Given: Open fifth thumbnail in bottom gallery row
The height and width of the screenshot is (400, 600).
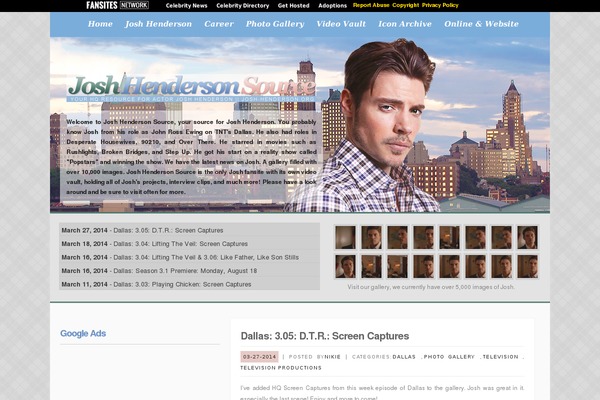Looking at the screenshot, I should click(450, 266).
